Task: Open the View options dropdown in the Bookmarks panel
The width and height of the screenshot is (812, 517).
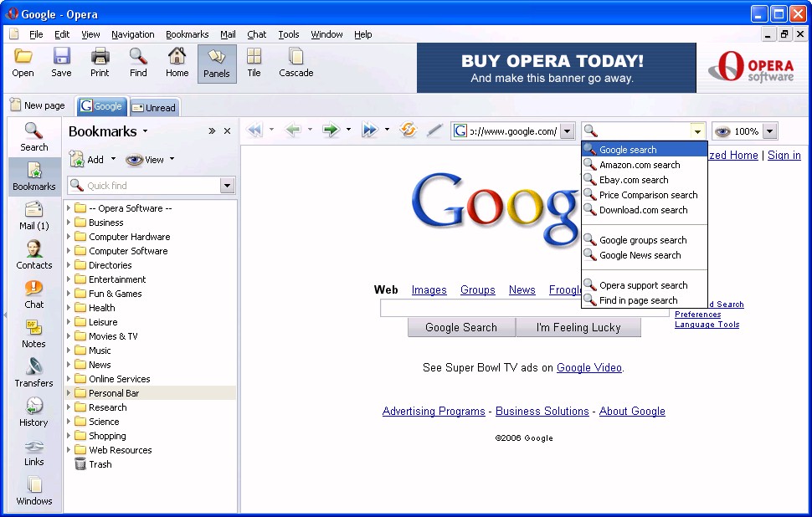Action: (x=172, y=160)
